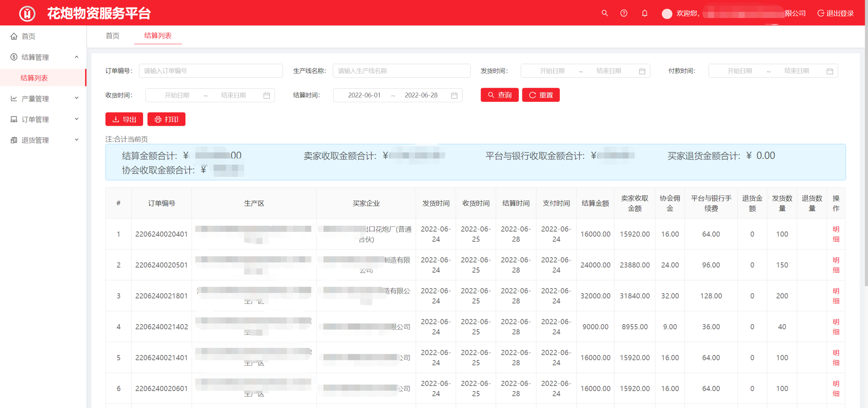The height and width of the screenshot is (408, 868).
Task: Click the platform logo icon
Action: [27, 14]
